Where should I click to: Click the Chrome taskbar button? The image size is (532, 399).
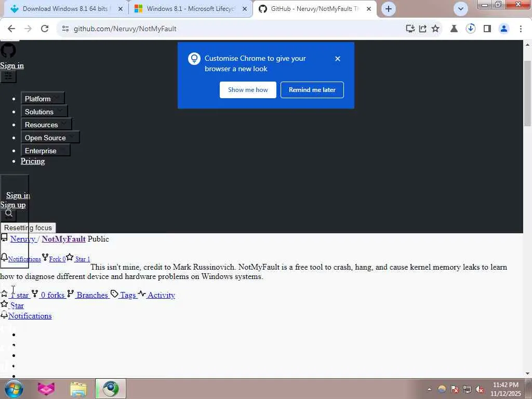[x=111, y=389]
